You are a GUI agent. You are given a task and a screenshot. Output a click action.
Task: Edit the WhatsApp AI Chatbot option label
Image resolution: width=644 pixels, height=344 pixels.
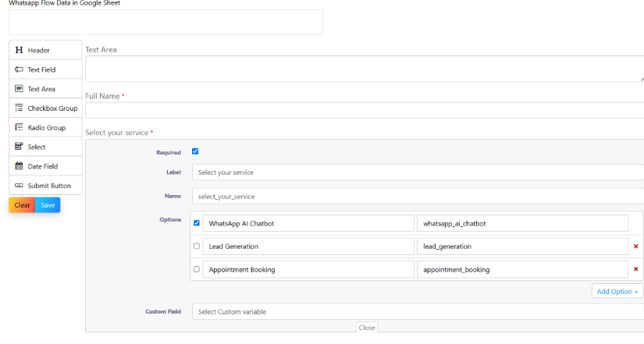click(x=308, y=223)
